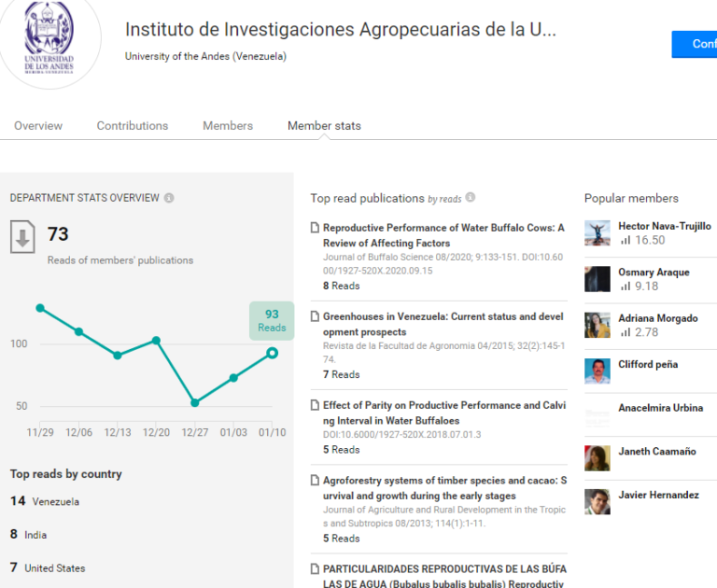Open Effect of Parity on Productive Performance publication

[444, 413]
